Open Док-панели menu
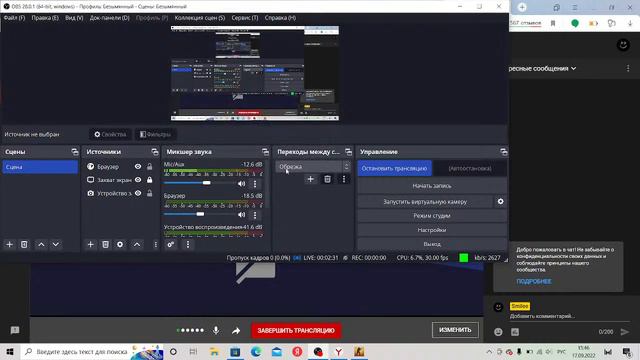640x360 pixels. pos(110,18)
